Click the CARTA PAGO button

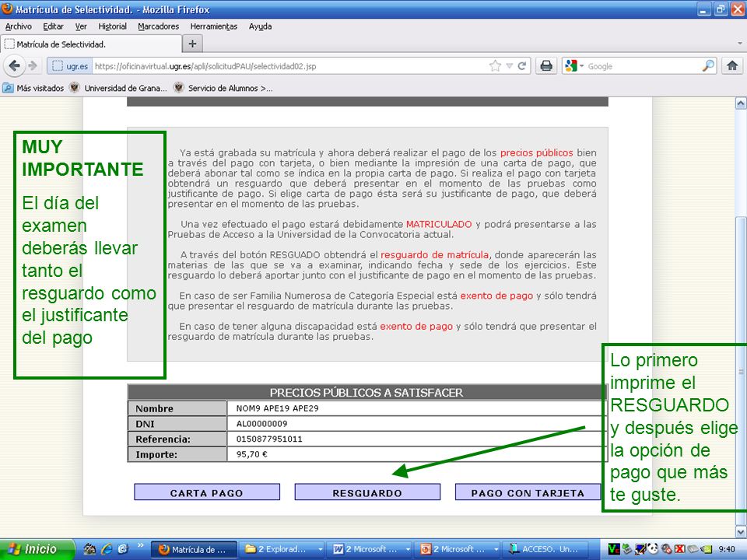click(x=207, y=492)
